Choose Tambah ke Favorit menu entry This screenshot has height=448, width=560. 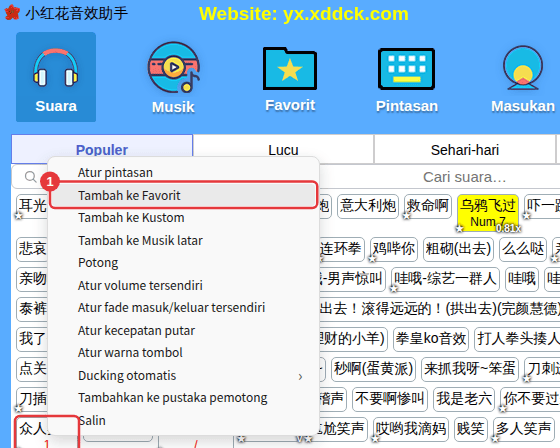(183, 195)
